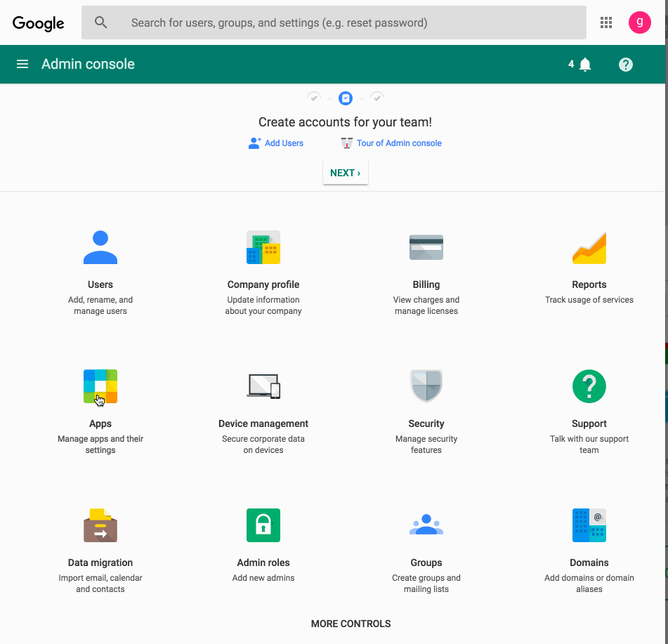668x644 pixels.
Task: Open the hamburger main menu
Action: pos(22,65)
